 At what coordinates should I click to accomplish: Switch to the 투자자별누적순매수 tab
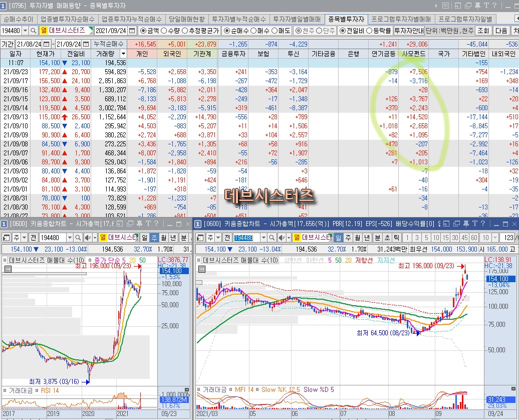(239, 19)
